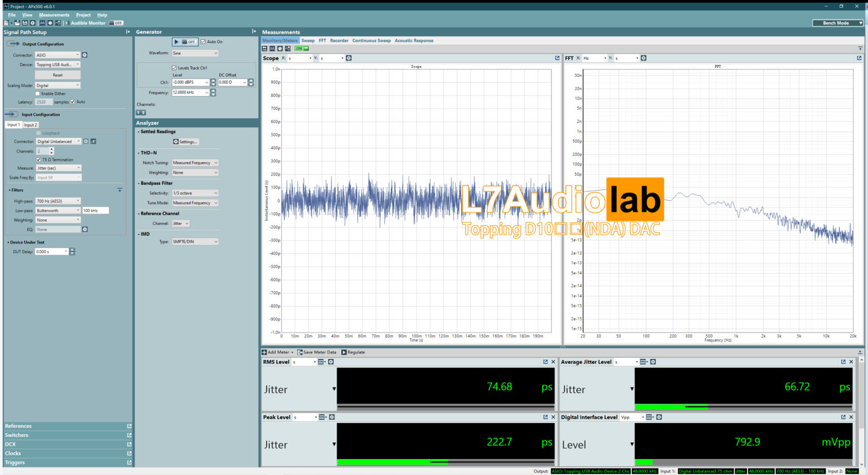The width and height of the screenshot is (868, 475).
Task: Pop out the FFT graph with the export icon
Action: [x=860, y=58]
